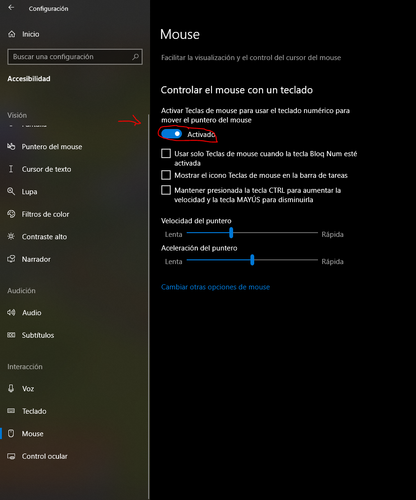Viewport: 416px width, 500px height.
Task: Click the Voz microphone icon
Action: (11, 388)
